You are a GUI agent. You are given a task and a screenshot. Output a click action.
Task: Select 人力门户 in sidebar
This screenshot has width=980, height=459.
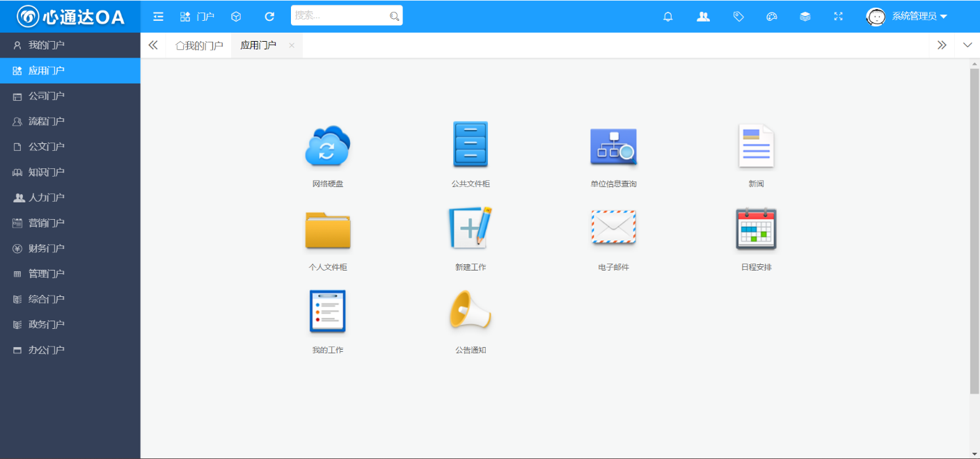pos(70,198)
